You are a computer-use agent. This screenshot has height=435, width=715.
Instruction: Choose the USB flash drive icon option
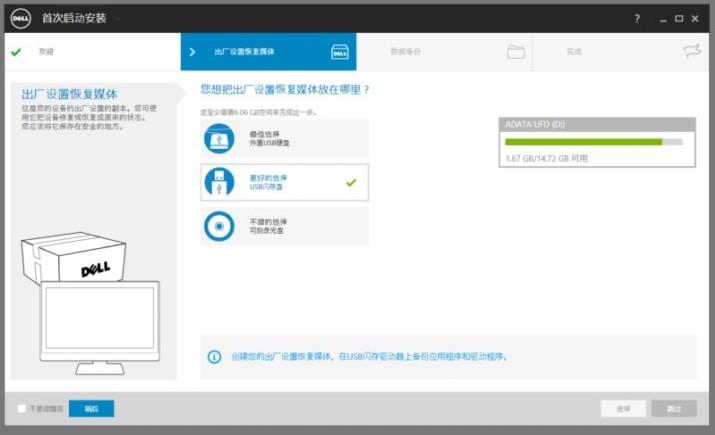(x=219, y=182)
